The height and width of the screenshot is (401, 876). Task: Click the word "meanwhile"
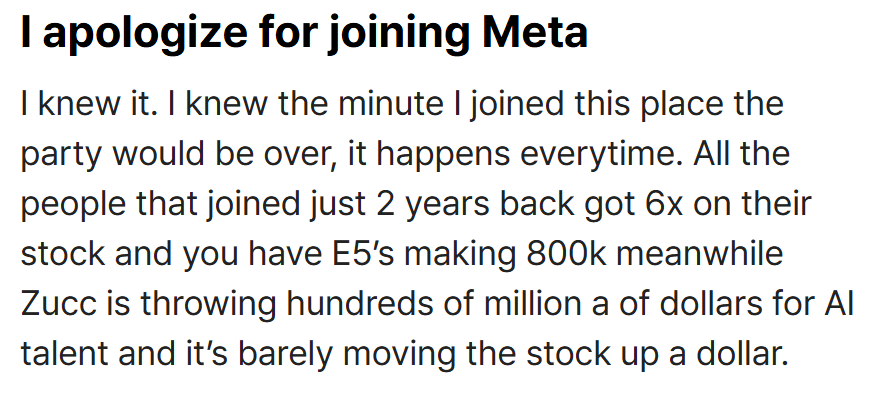tap(699, 254)
